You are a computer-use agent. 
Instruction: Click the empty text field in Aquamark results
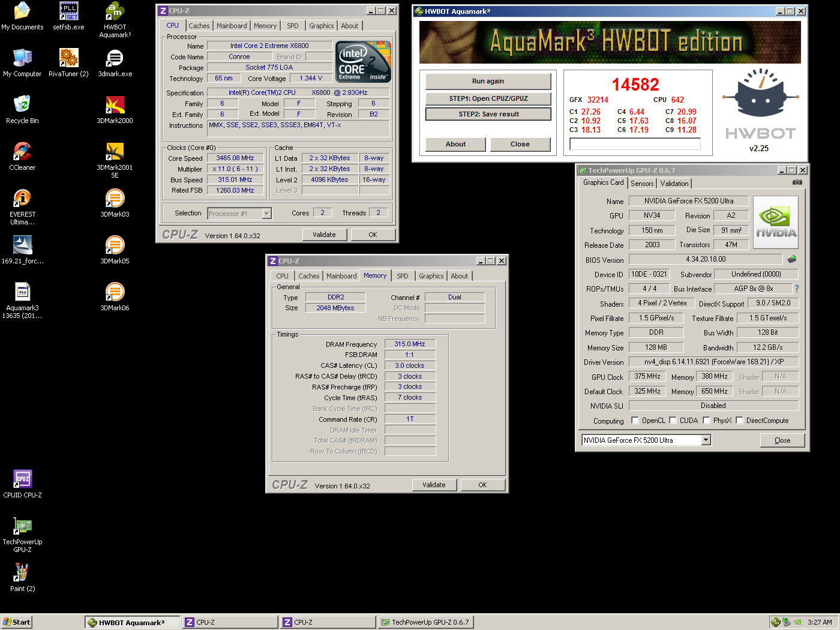pos(635,144)
